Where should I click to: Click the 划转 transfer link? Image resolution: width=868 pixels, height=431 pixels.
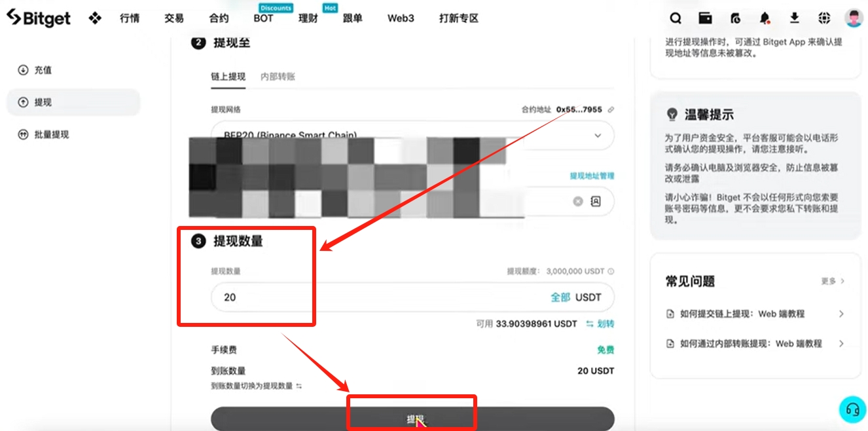(600, 324)
